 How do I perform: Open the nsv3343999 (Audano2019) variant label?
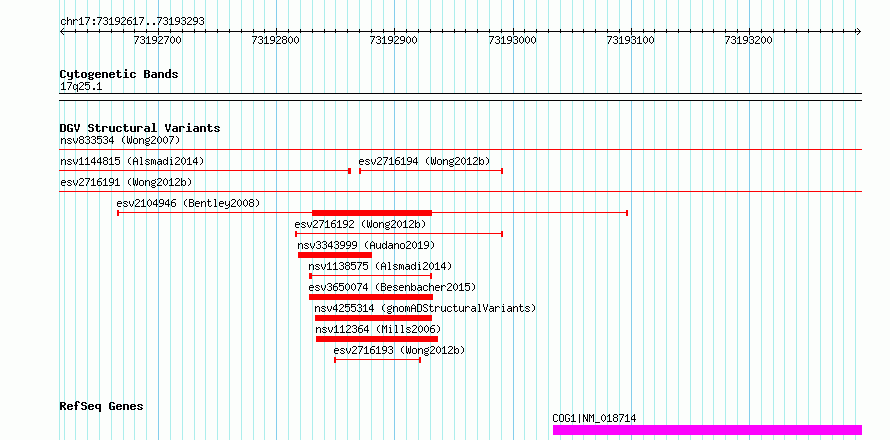pyautogui.click(x=366, y=245)
